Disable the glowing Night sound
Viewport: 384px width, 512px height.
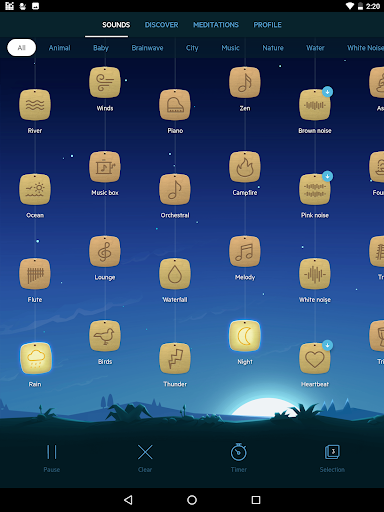point(245,336)
